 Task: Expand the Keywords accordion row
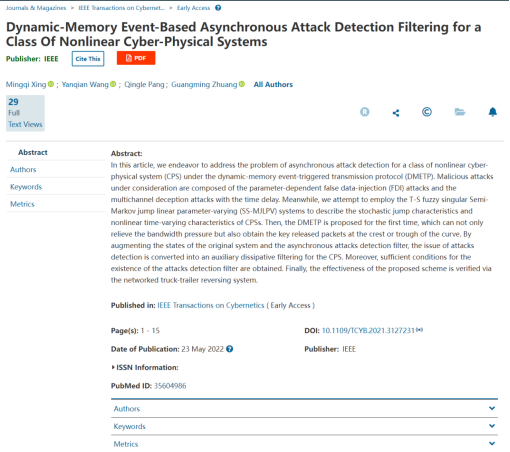304,426
